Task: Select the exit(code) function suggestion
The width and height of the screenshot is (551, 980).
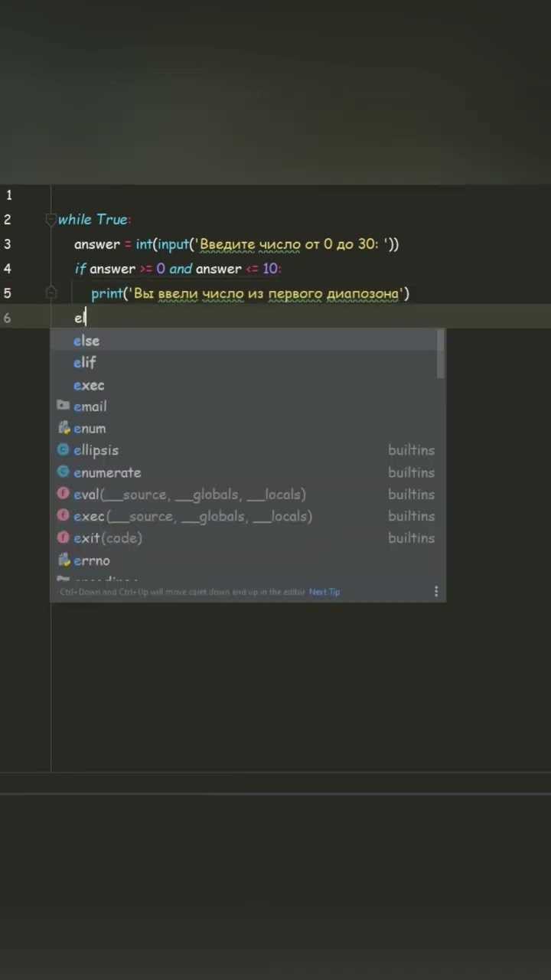Action: coord(248,538)
